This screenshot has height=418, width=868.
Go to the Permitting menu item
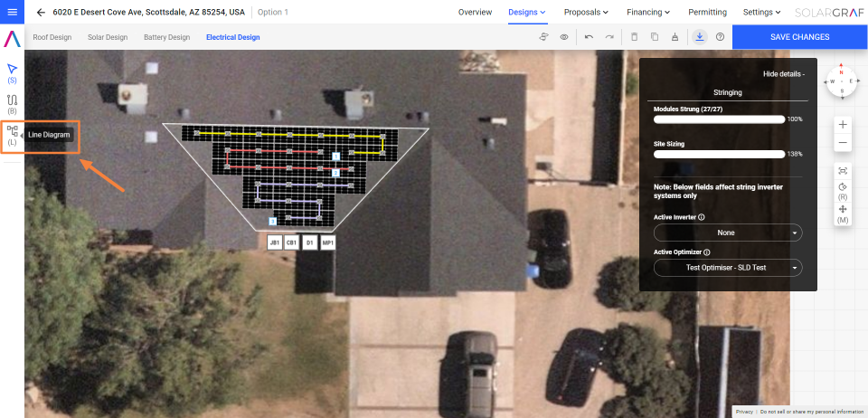tap(707, 13)
